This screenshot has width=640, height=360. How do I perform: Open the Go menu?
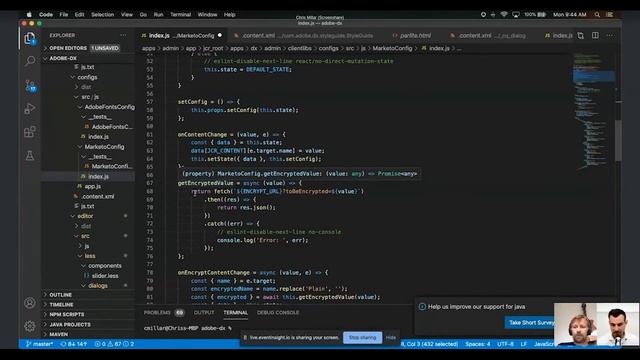(x=143, y=14)
